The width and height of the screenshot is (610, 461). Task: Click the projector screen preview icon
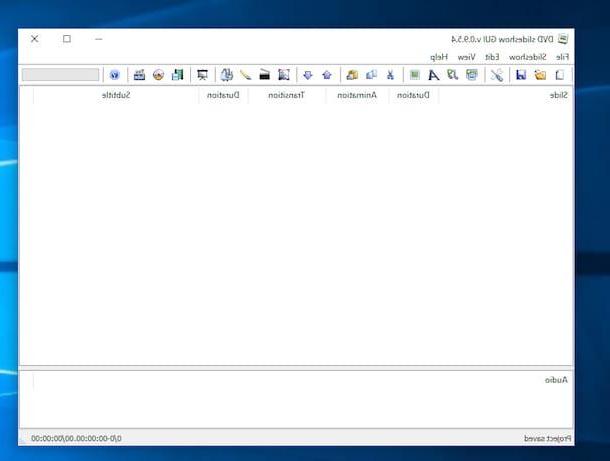click(202, 75)
